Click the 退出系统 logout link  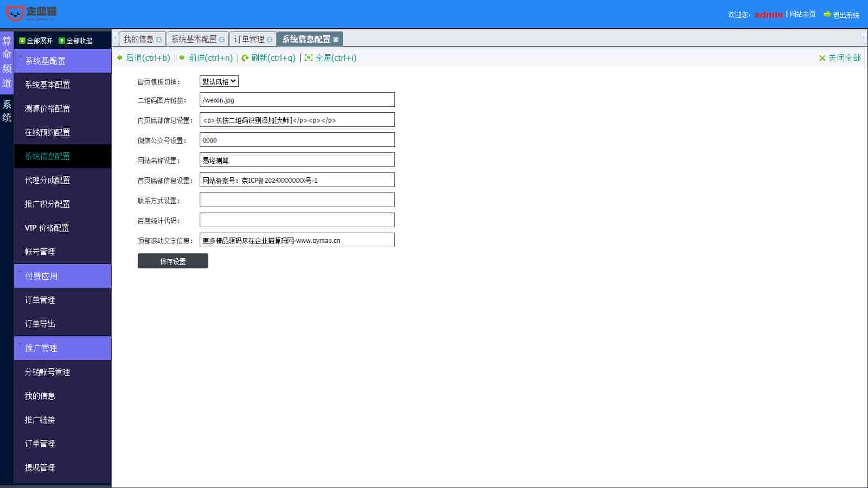[x=846, y=15]
